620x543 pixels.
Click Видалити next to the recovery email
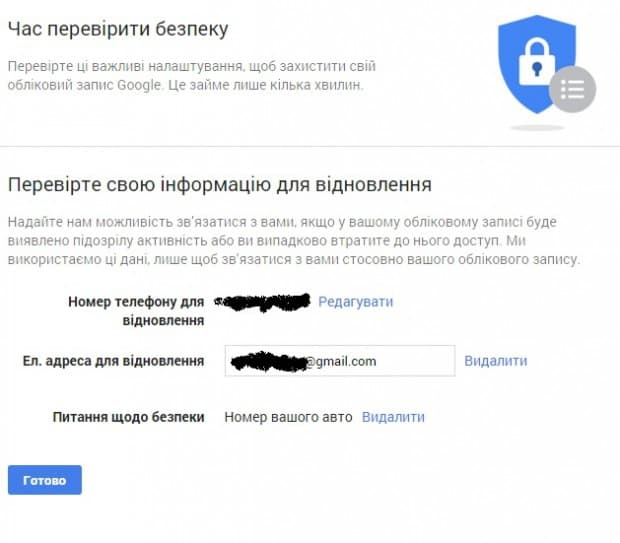coord(495,360)
